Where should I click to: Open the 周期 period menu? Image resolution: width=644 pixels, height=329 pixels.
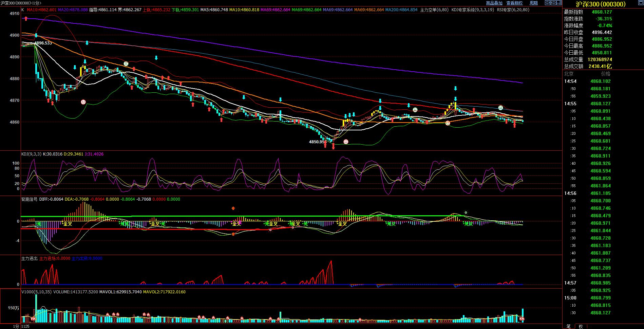click(x=534, y=3)
